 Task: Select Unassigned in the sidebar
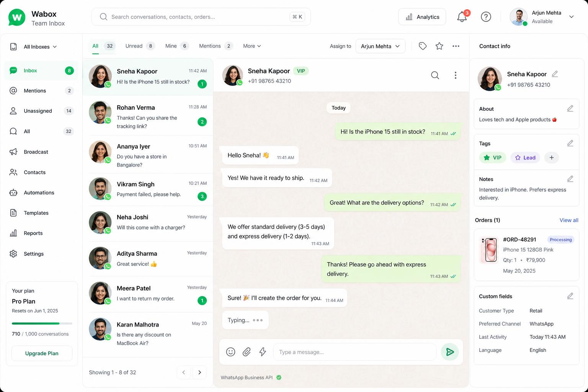coord(41,111)
